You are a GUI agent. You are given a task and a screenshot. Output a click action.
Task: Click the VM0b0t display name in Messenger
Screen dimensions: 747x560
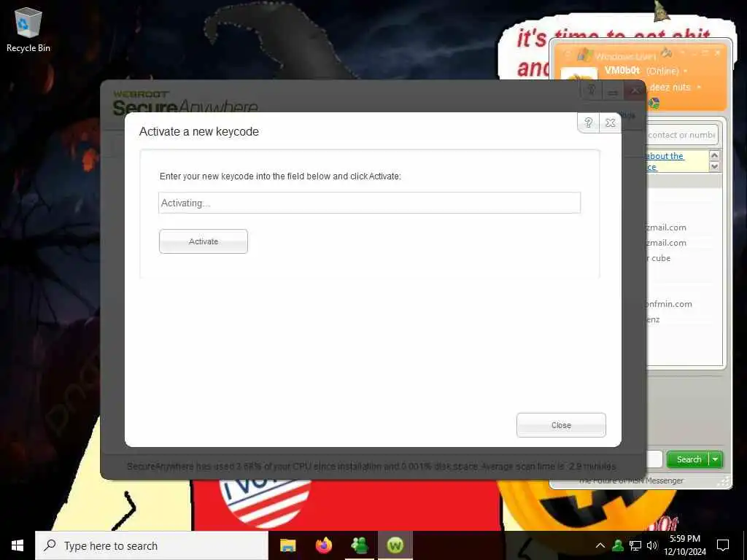click(x=622, y=71)
